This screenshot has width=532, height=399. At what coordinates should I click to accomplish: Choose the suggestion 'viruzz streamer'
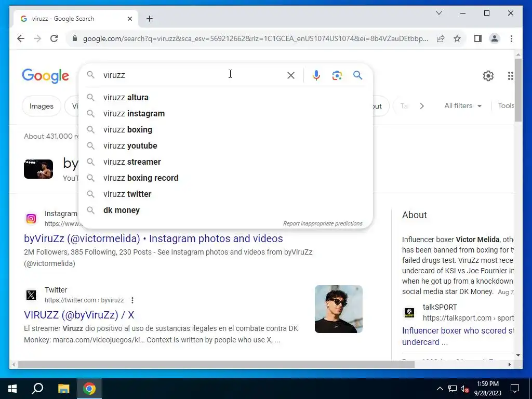click(225, 162)
